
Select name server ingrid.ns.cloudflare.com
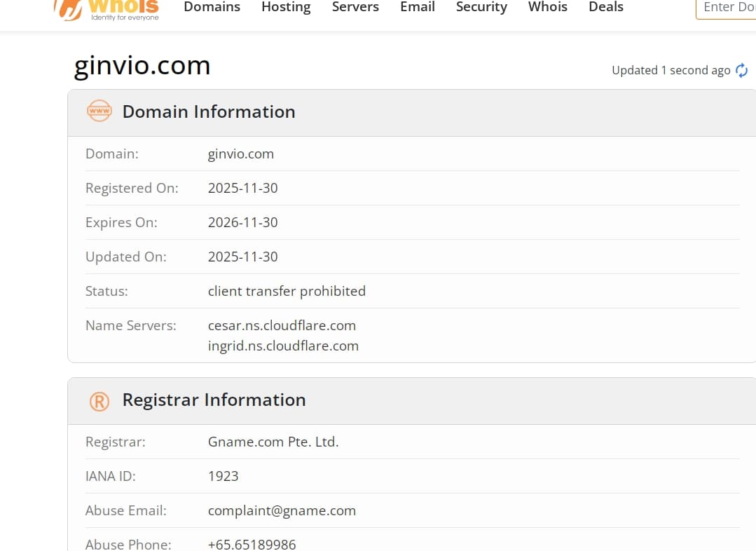(283, 346)
